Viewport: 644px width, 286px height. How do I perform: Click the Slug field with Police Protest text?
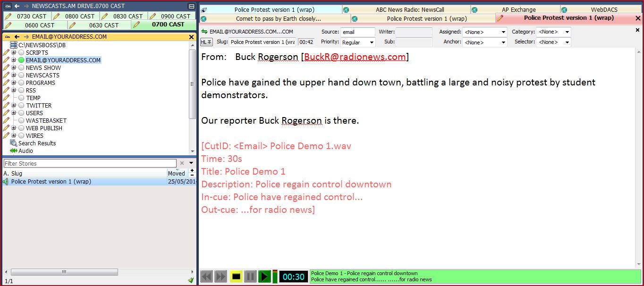pos(263,42)
